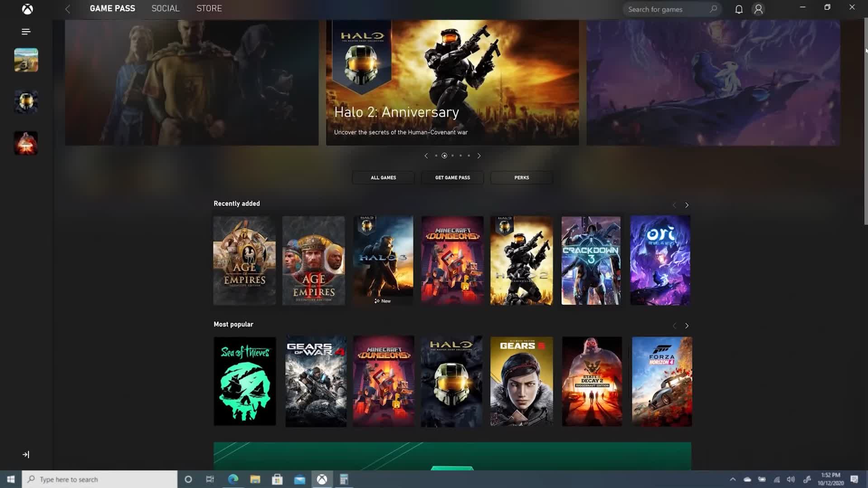Viewport: 868px width, 488px height.
Task: Click the ALL GAMES button
Action: 383,178
